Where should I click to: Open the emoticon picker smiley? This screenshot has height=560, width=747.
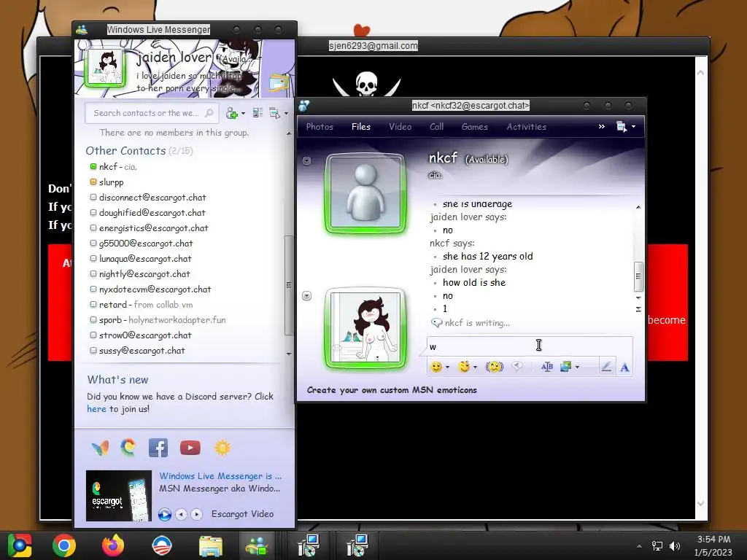click(x=436, y=367)
